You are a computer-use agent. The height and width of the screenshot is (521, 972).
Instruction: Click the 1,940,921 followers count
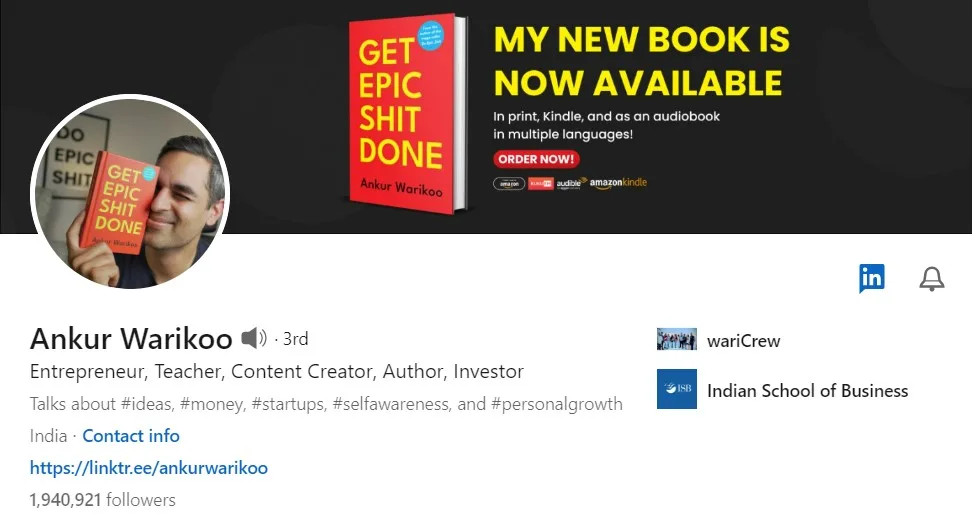pos(103,500)
